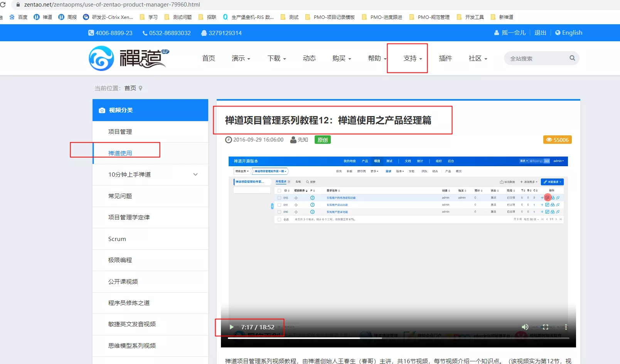Click the QQ number 3279129314
Screen dimensions: 620x364
click(x=225, y=33)
